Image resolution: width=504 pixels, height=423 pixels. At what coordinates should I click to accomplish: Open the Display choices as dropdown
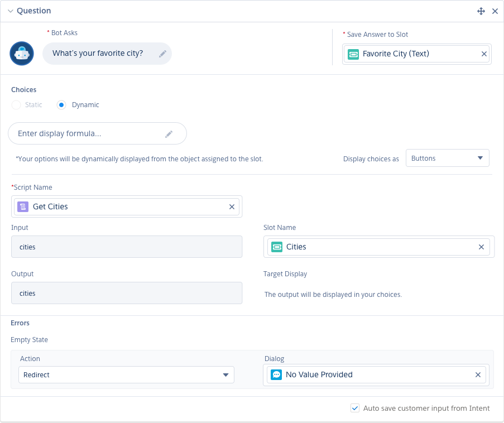tap(447, 158)
